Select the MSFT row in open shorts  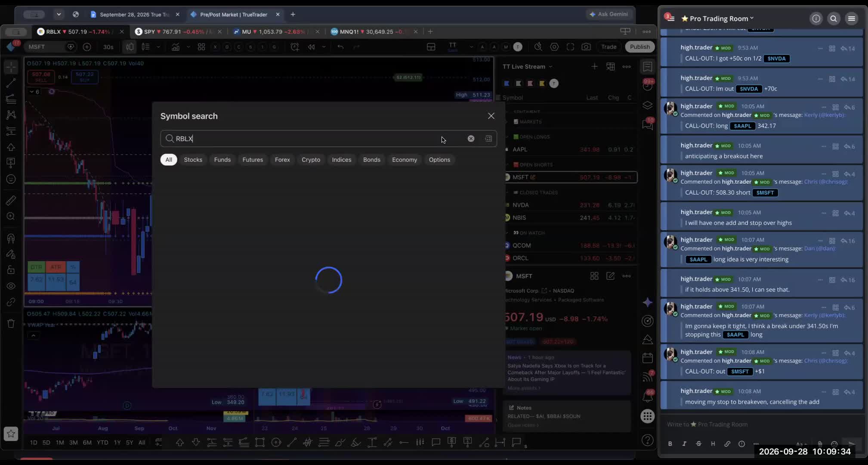(x=571, y=177)
